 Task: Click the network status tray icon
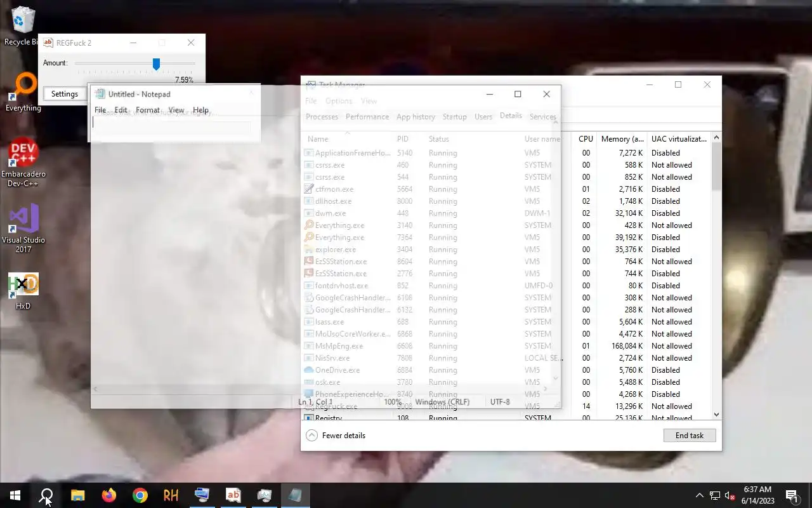[715, 495]
